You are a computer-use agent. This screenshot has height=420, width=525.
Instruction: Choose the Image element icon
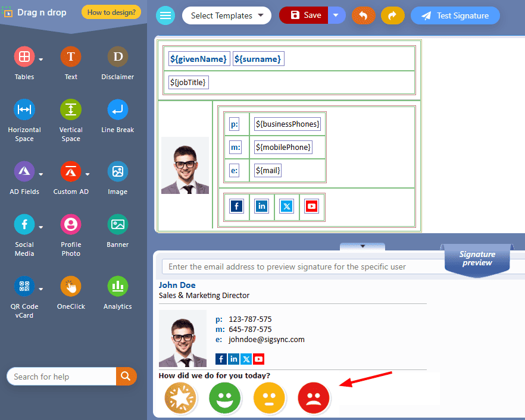117,171
